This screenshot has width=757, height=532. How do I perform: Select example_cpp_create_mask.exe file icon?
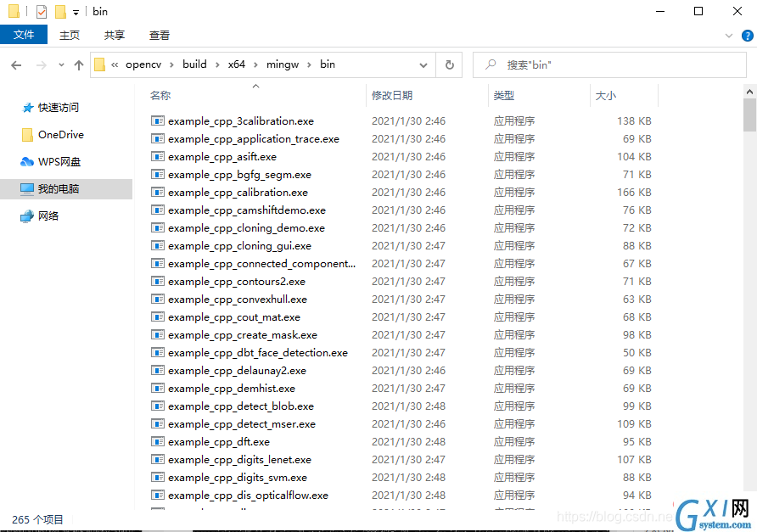tap(157, 334)
